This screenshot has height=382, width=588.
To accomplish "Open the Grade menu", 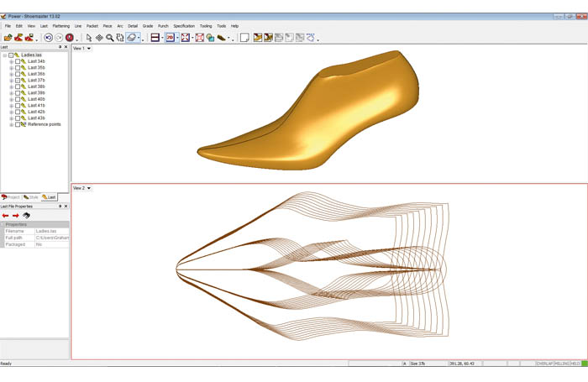I will (148, 26).
